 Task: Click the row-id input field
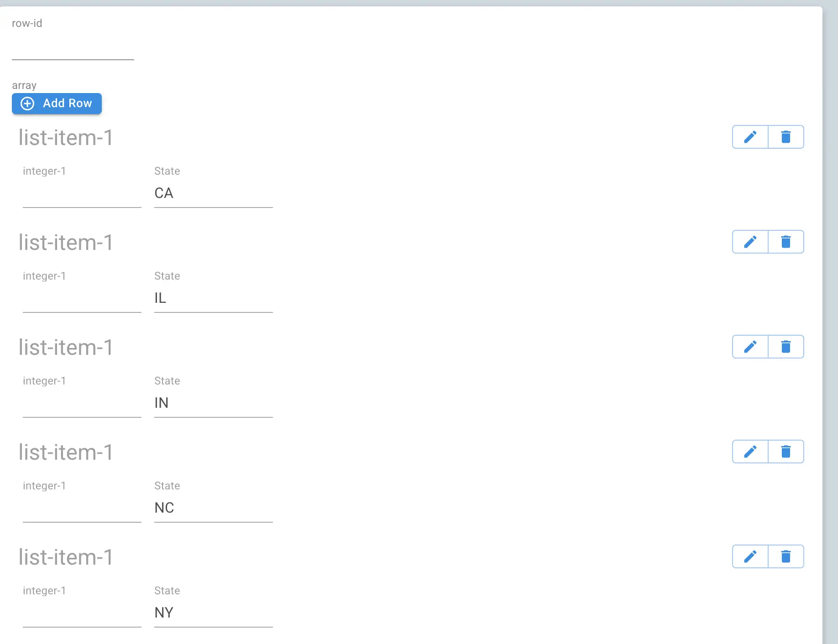tap(73, 52)
